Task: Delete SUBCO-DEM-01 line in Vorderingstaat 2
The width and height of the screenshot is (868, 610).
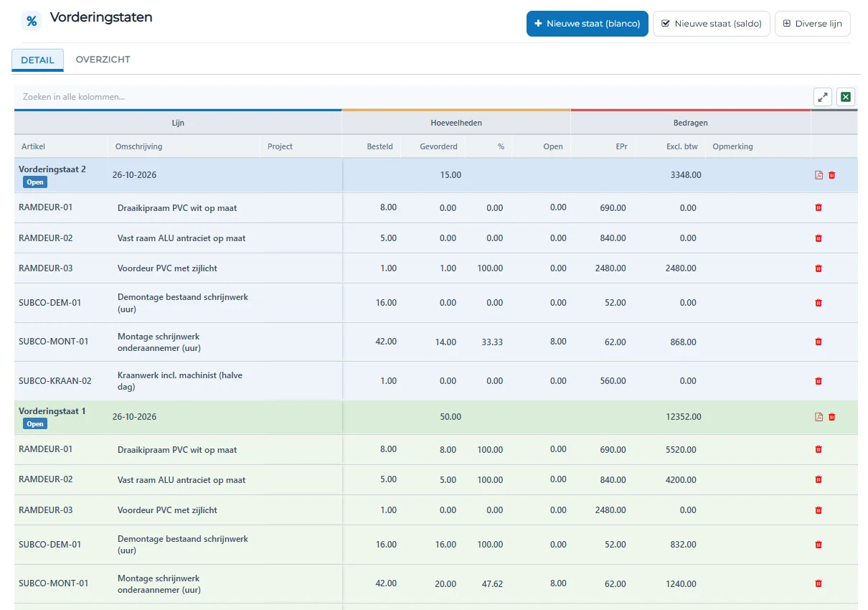Action: point(819,303)
